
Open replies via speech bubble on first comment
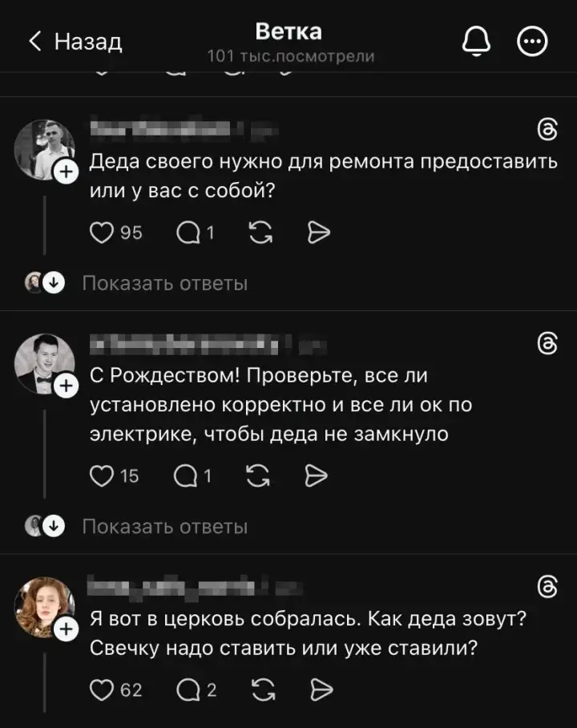pyautogui.click(x=188, y=233)
